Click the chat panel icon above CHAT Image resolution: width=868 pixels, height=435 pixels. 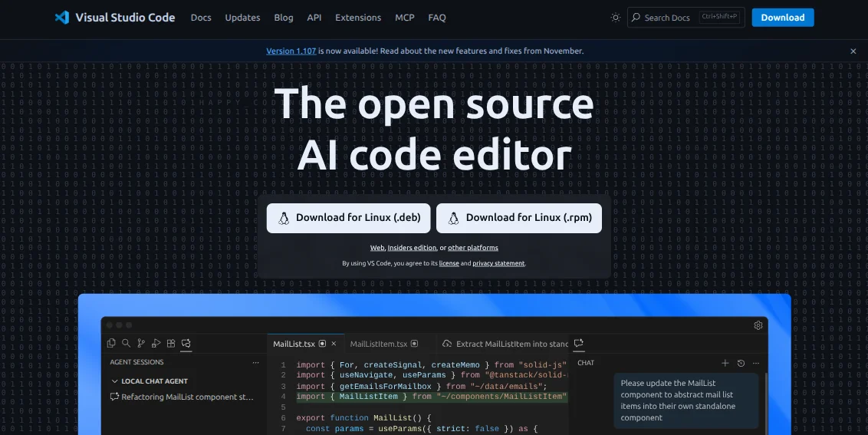click(x=578, y=343)
